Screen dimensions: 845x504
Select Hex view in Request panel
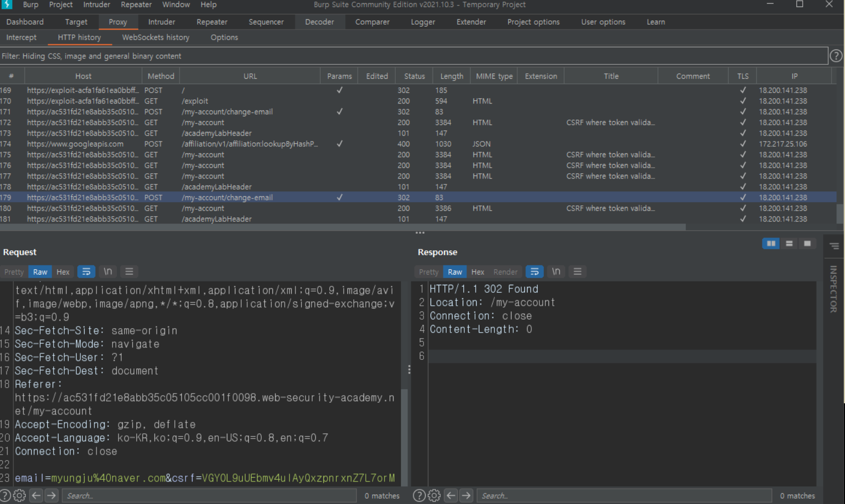coord(63,272)
